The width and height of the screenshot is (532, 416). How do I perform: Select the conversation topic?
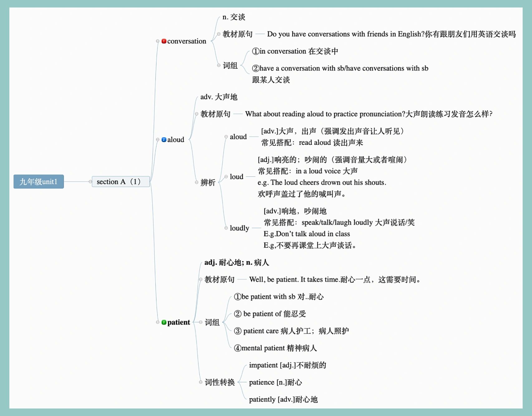tap(186, 41)
